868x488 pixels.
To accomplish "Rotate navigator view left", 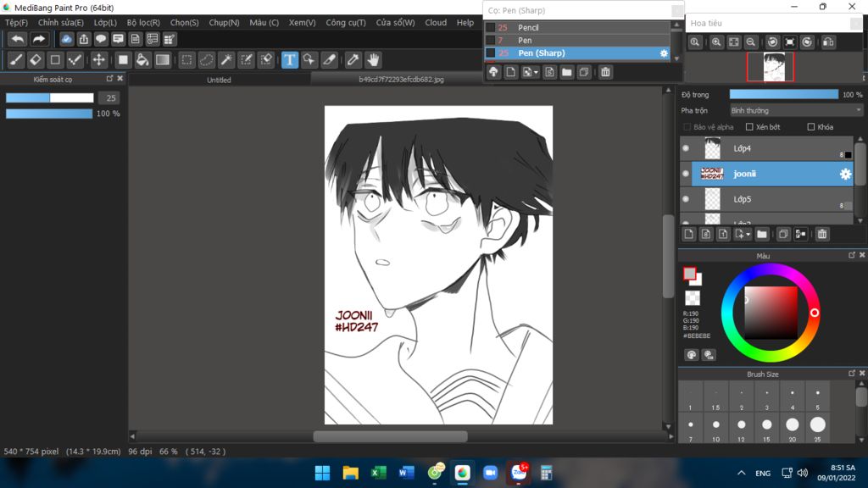I will point(773,42).
